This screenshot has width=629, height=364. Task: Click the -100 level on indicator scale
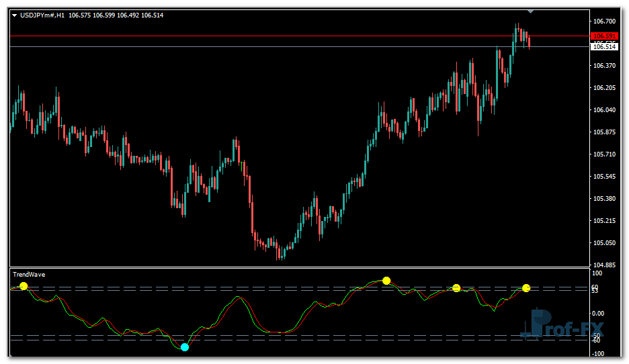pos(597,353)
